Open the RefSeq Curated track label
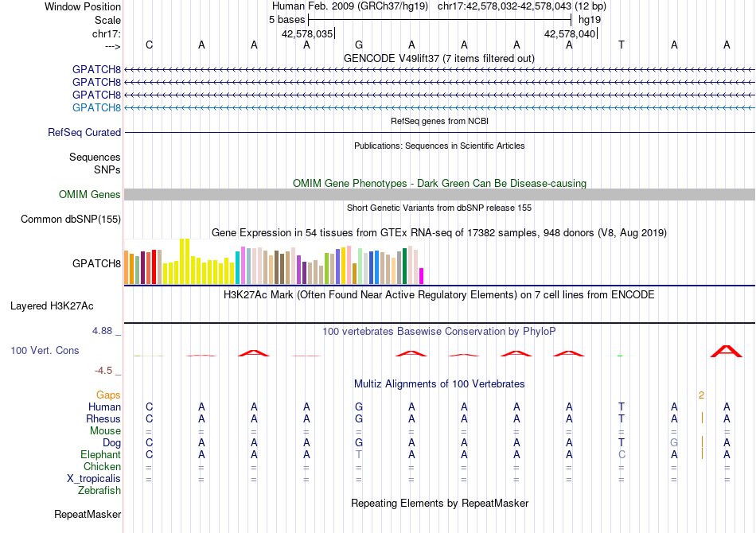The height and width of the screenshot is (533, 756). [x=84, y=132]
